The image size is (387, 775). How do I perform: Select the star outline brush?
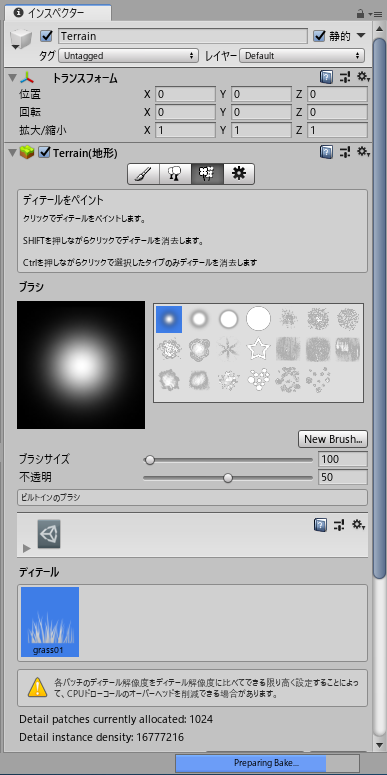(x=258, y=350)
